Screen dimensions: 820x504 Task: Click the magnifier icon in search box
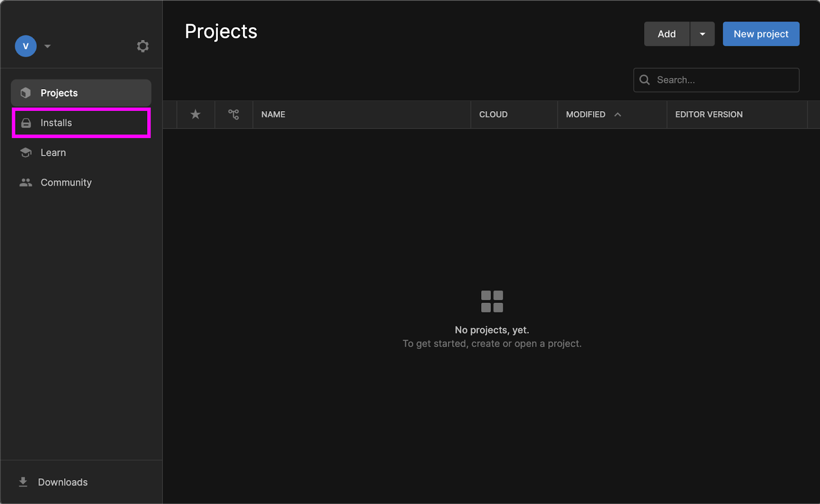point(645,80)
